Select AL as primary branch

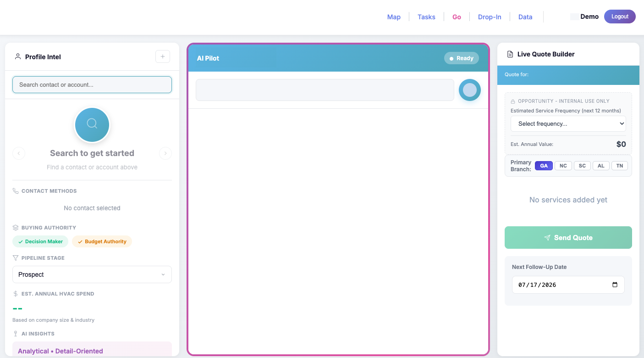(601, 166)
